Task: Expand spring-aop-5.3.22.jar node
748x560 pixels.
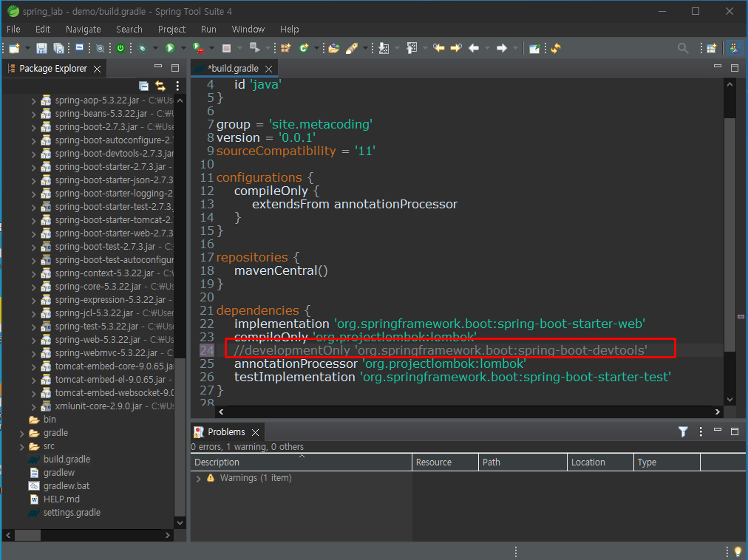Action: tap(33, 101)
